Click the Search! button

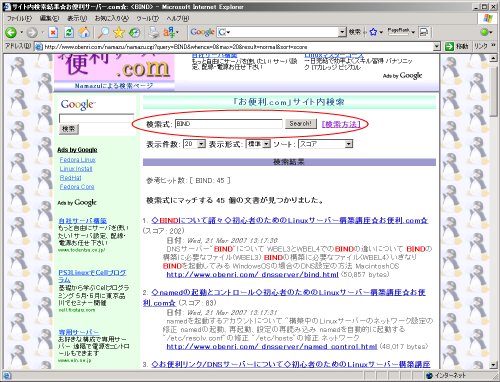click(x=300, y=124)
